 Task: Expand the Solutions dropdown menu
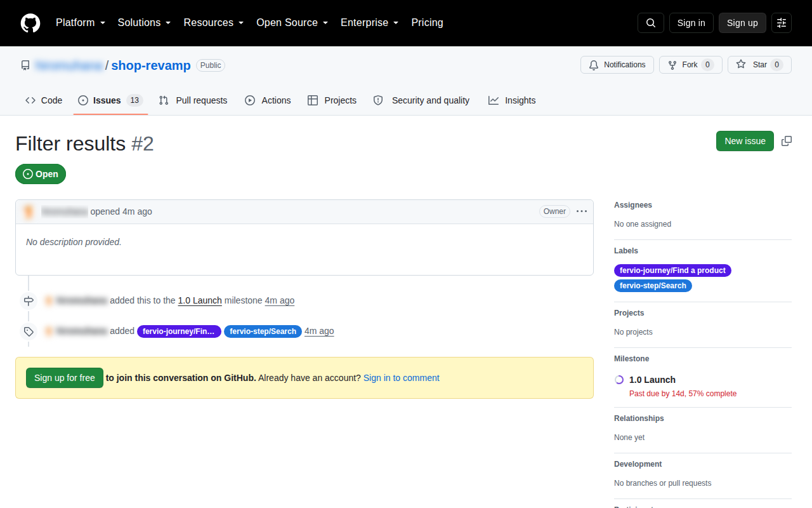pyautogui.click(x=145, y=23)
